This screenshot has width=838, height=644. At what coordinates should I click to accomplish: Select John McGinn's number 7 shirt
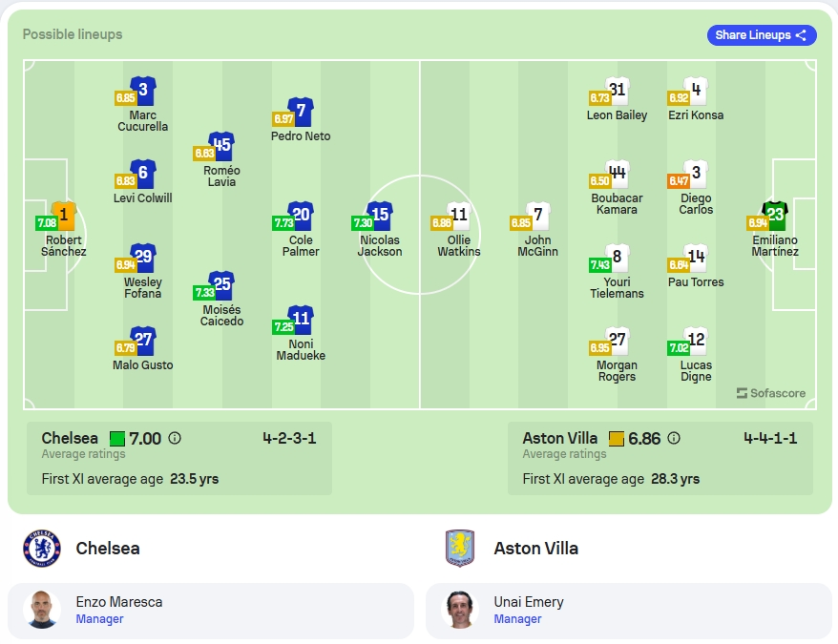point(538,216)
